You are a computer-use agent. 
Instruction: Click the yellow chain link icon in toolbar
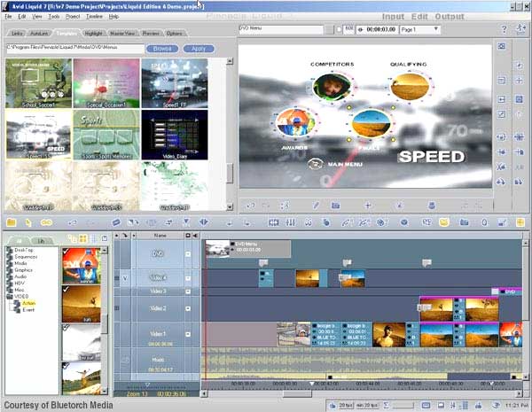46,222
